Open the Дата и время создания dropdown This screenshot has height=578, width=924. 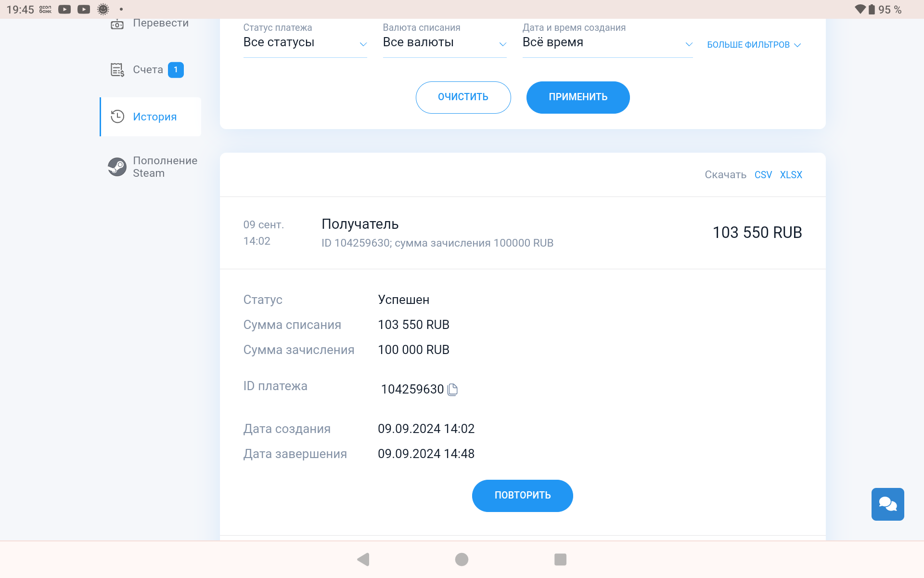pos(607,43)
